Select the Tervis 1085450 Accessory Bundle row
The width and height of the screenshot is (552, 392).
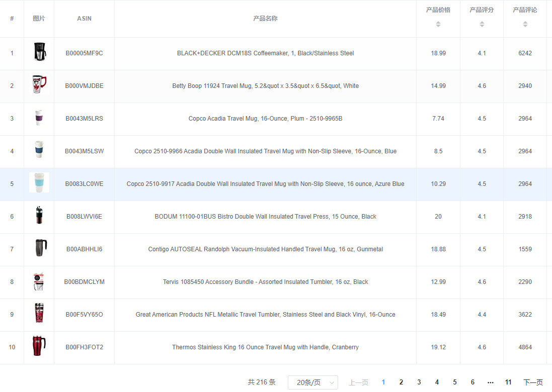(x=265, y=282)
